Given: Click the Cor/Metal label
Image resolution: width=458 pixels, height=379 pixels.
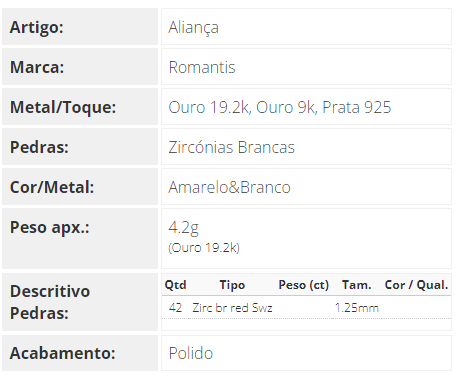Looking at the screenshot, I should [52, 187].
